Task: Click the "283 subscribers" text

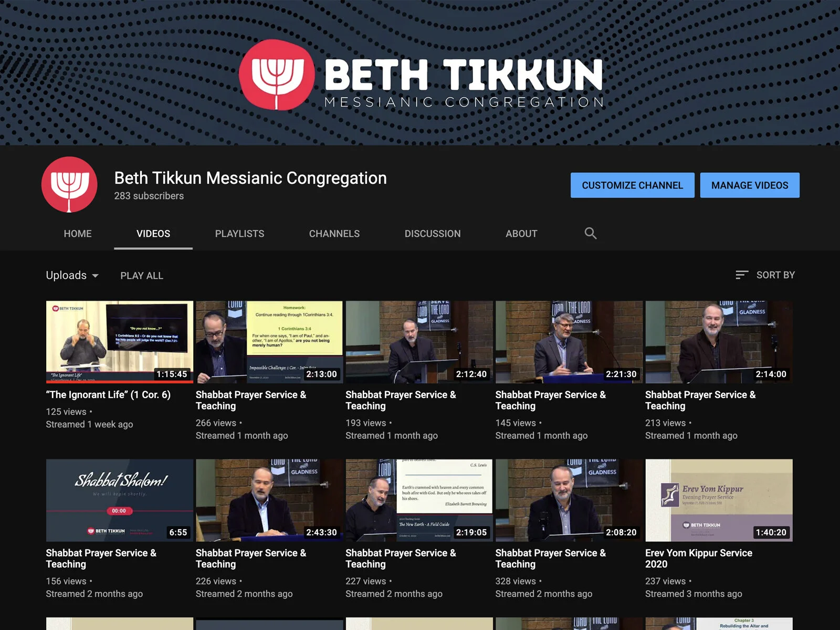Action: (x=149, y=196)
